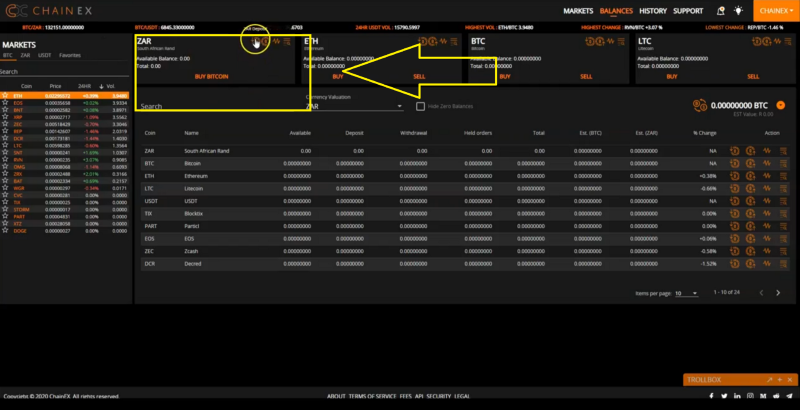Open the ETH card withdraw icon

pyautogui.click(x=433, y=41)
